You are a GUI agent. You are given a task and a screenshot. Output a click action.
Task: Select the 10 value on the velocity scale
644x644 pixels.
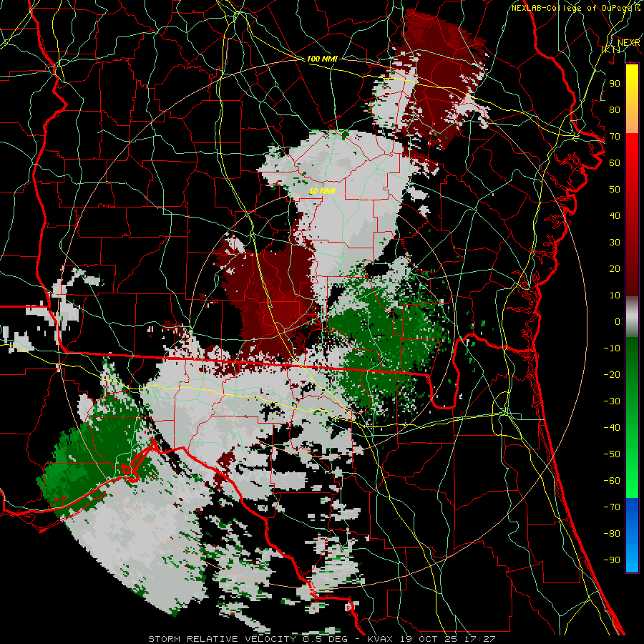(615, 296)
